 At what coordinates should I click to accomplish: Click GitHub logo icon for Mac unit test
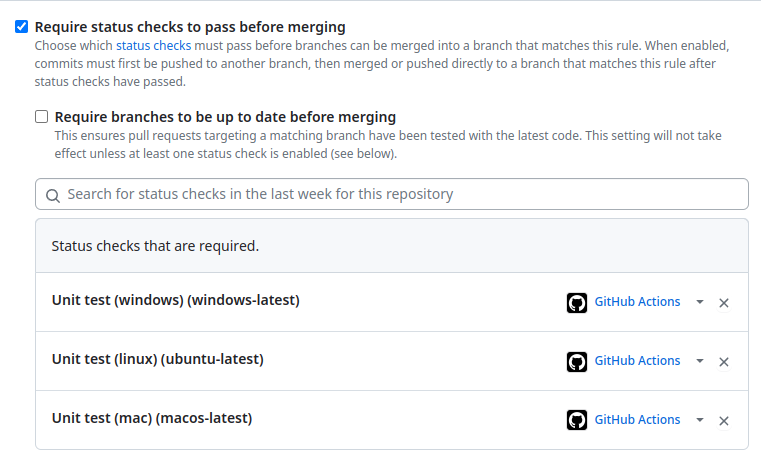coord(576,420)
